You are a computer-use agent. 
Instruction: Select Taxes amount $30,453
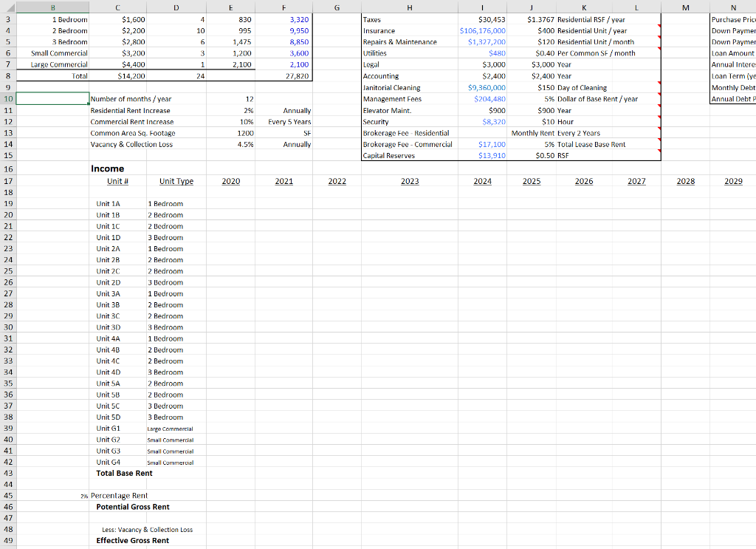tap(483, 20)
